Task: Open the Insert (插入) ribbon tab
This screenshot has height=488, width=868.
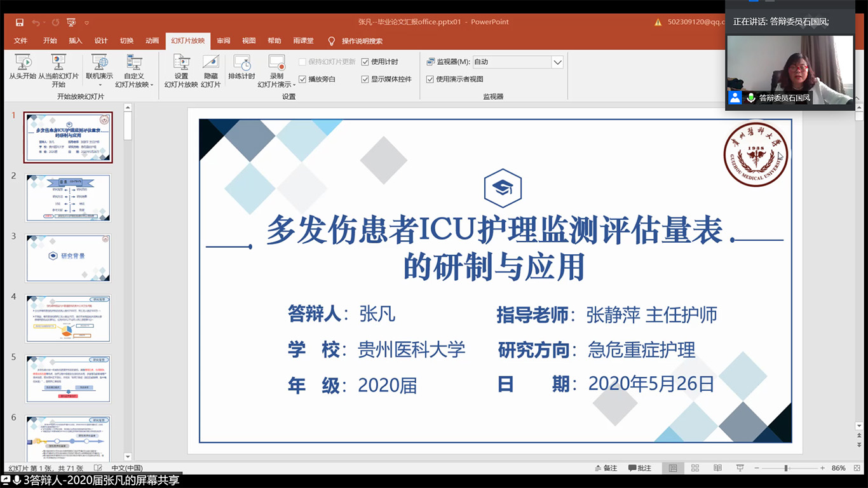Action: coord(76,41)
